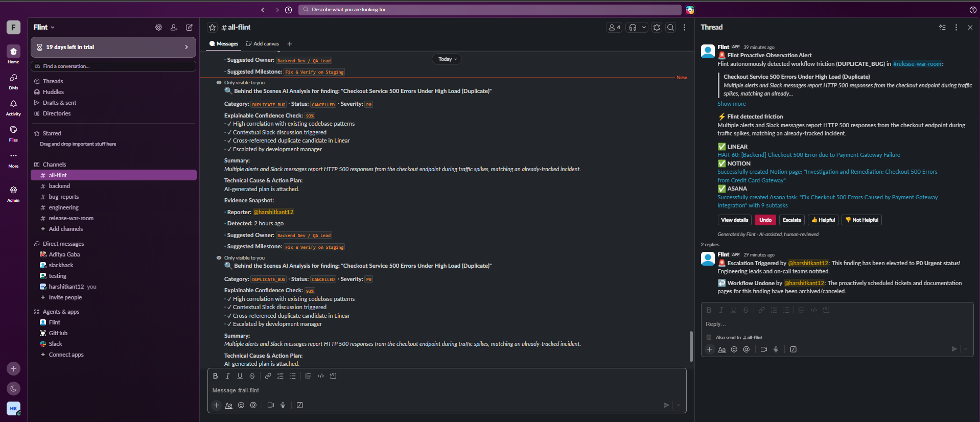The image size is (980, 422).
Task: Open thread more actions menu
Action: click(956, 27)
